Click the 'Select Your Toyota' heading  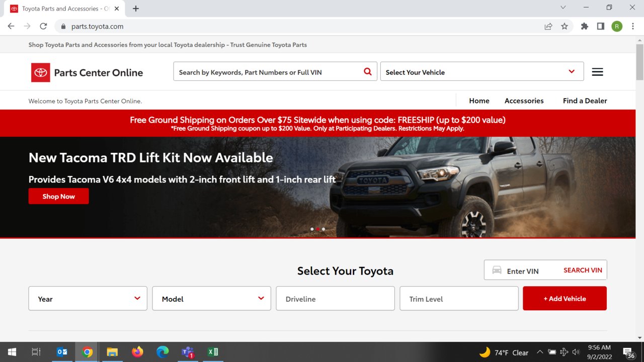coord(345,271)
